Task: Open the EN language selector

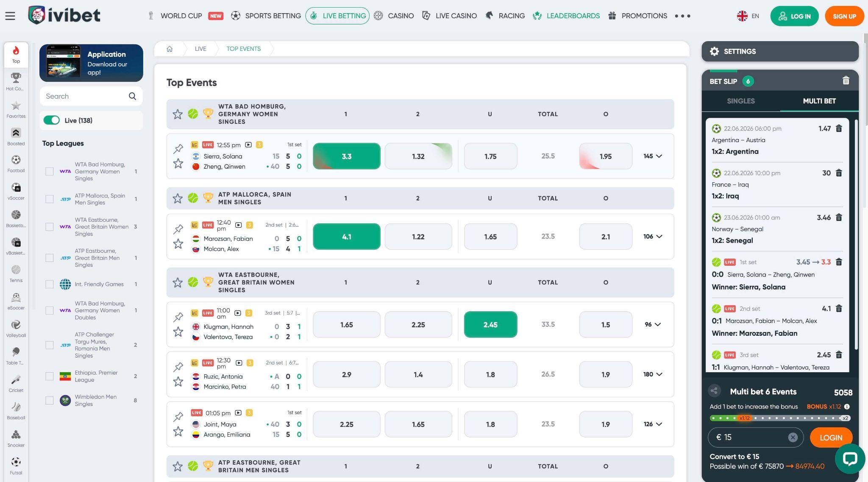Action: pos(748,16)
